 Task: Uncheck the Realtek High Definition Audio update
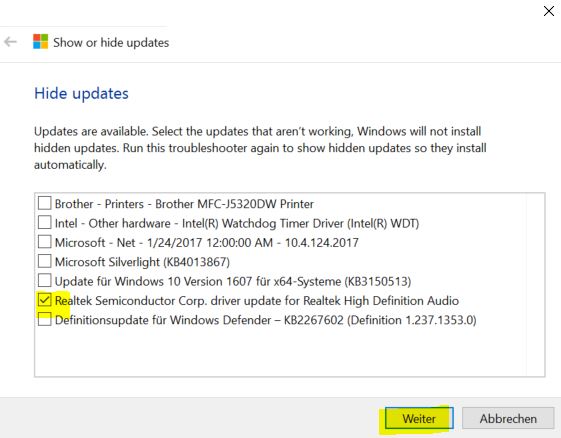tap(44, 300)
